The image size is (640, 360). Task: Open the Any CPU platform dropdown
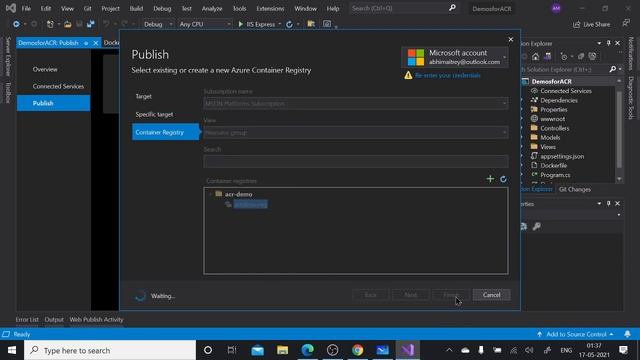(204, 24)
